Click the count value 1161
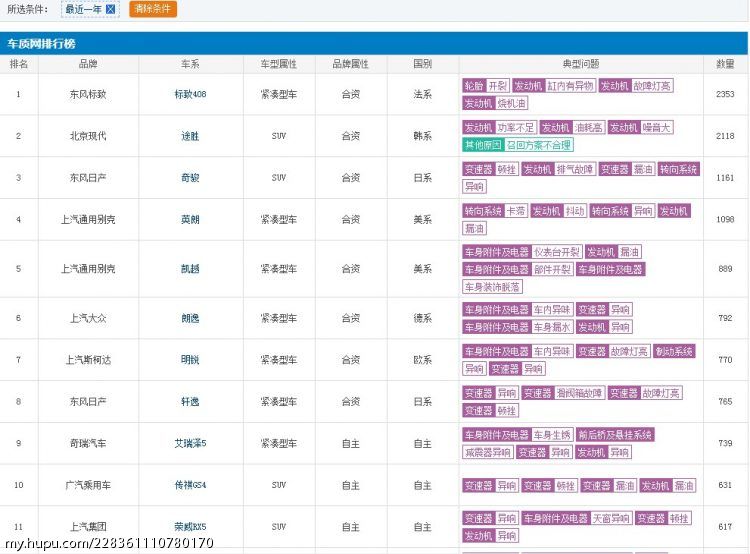 tap(725, 177)
